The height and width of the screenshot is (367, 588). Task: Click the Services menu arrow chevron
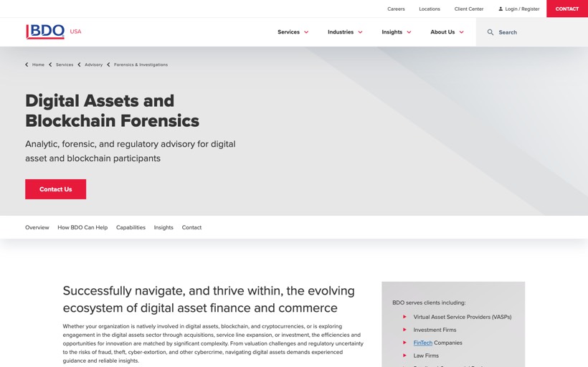tap(306, 32)
